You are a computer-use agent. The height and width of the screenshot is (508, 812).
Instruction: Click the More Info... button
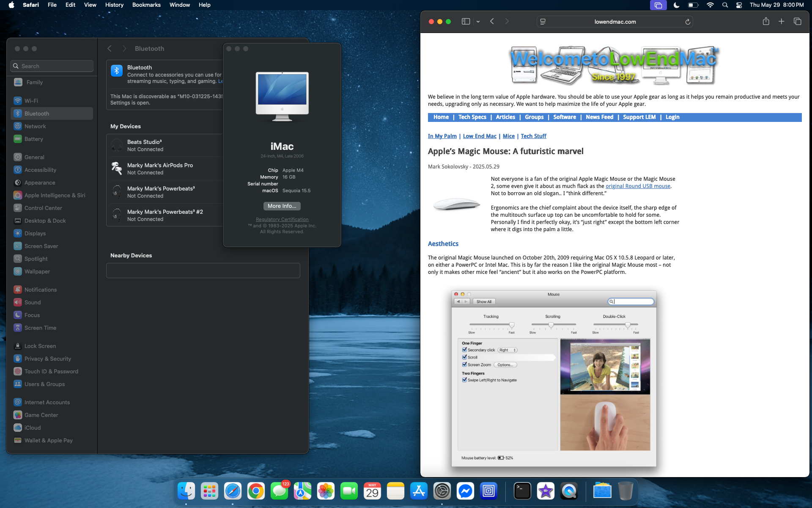(x=282, y=206)
